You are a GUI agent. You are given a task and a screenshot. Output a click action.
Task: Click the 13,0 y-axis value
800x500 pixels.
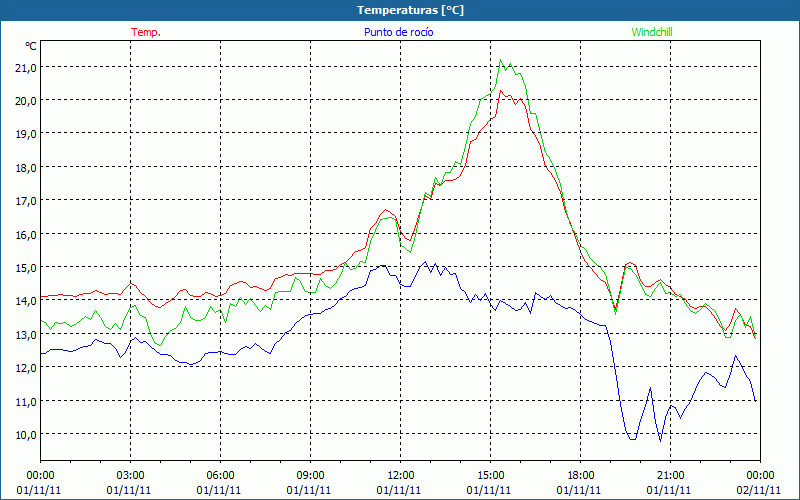26,335
